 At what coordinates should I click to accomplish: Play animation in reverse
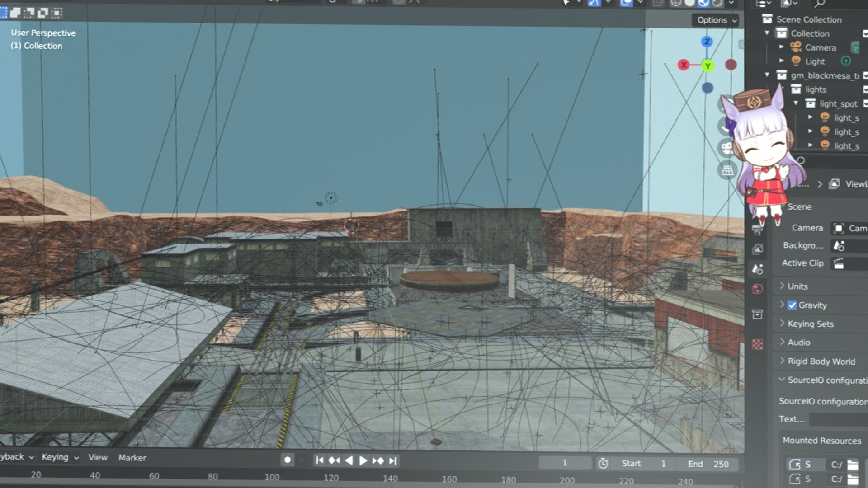(x=349, y=460)
